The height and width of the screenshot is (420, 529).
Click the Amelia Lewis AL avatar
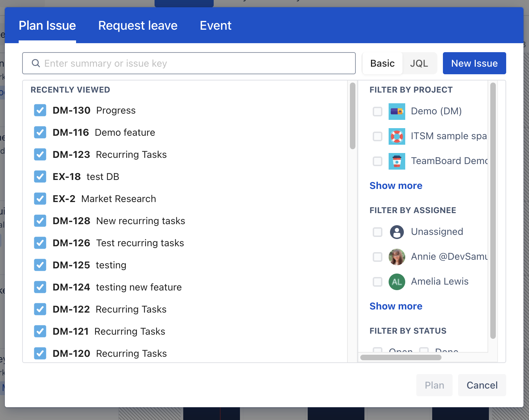(x=397, y=281)
